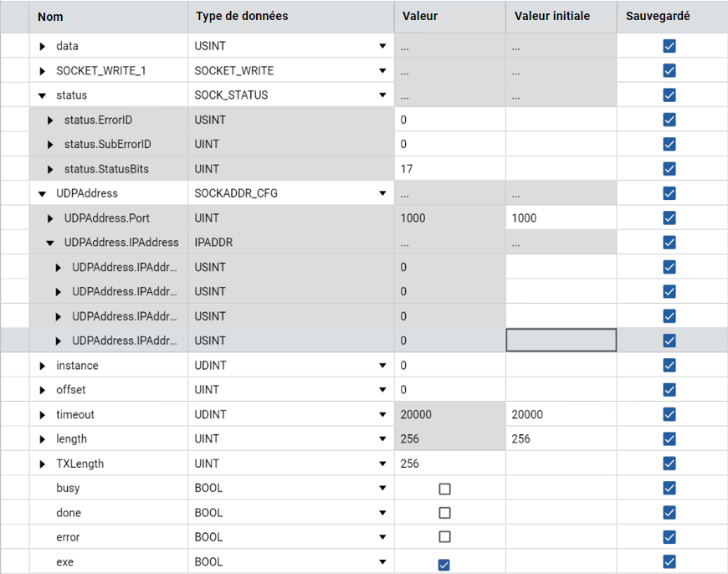Expand the SOCKET_WRITE_1 row
This screenshot has width=728, height=574.
coord(42,71)
